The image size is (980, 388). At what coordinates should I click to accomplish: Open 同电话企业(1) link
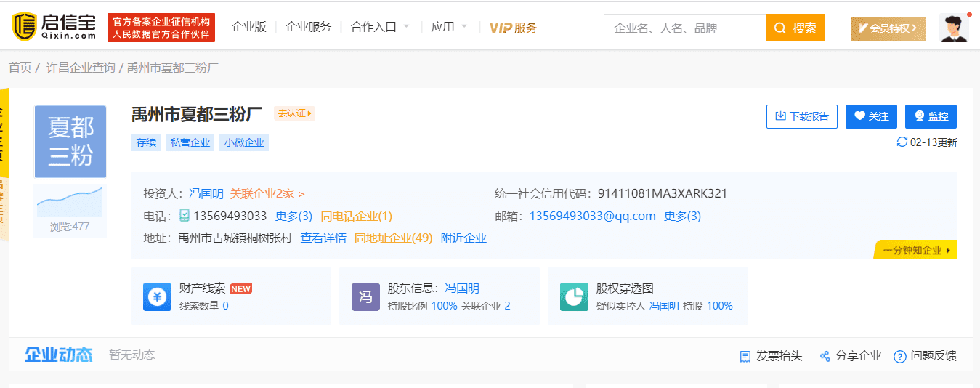[x=357, y=216]
